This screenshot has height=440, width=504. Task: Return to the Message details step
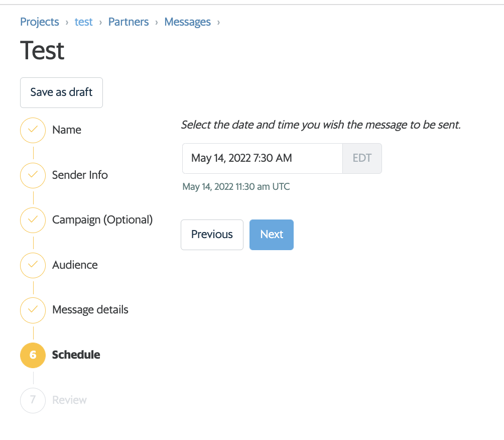tap(90, 310)
